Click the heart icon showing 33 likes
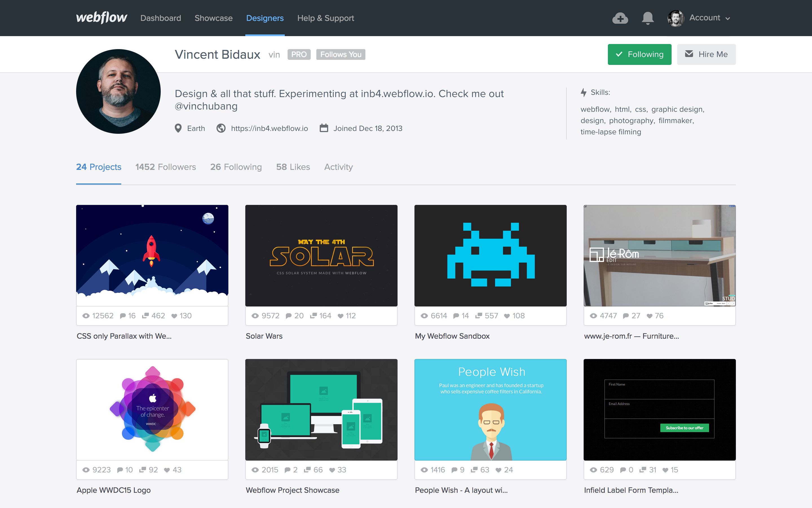 click(332, 470)
